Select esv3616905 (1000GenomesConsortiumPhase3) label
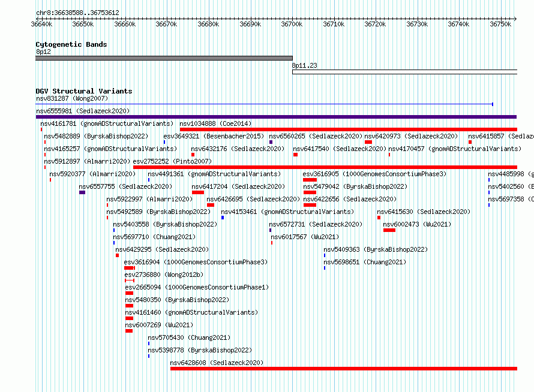The height and width of the screenshot is (392, 534). coord(374,174)
